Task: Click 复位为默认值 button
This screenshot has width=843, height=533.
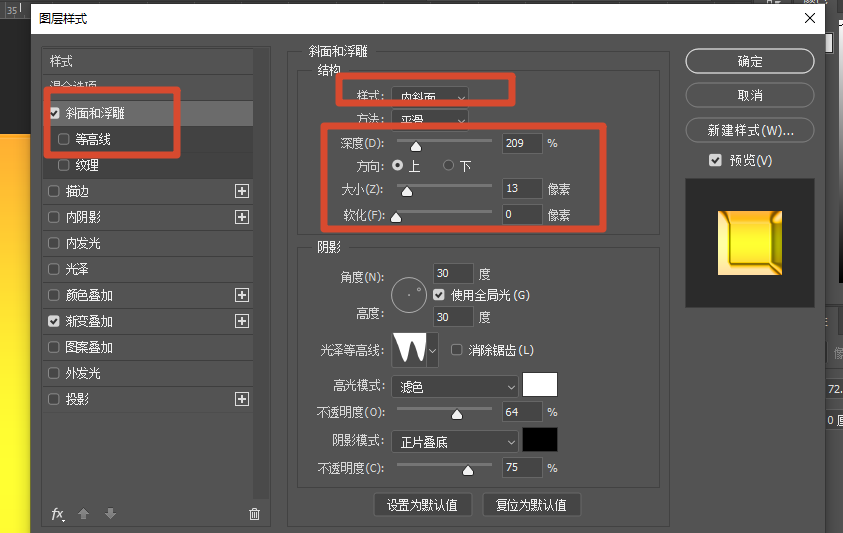Action: point(531,505)
